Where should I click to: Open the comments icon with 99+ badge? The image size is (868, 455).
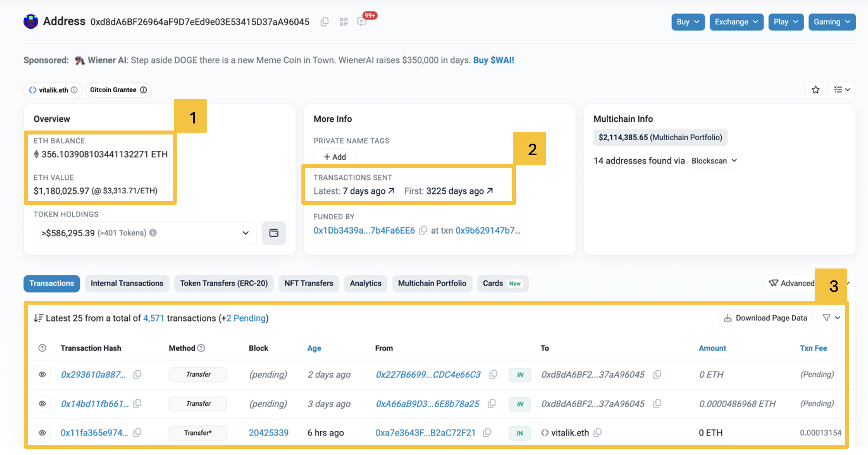(362, 22)
